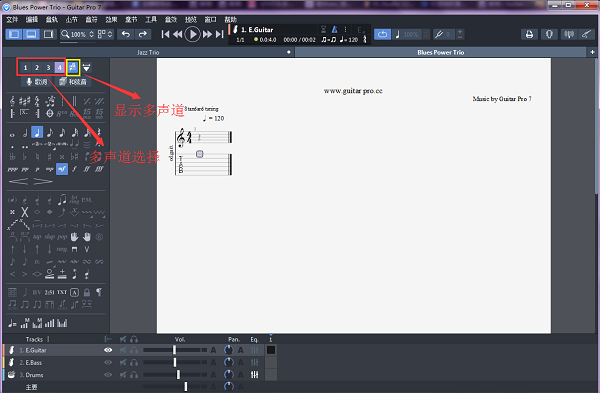Select the half note duration
This screenshot has height=393, width=600.
coord(25,133)
